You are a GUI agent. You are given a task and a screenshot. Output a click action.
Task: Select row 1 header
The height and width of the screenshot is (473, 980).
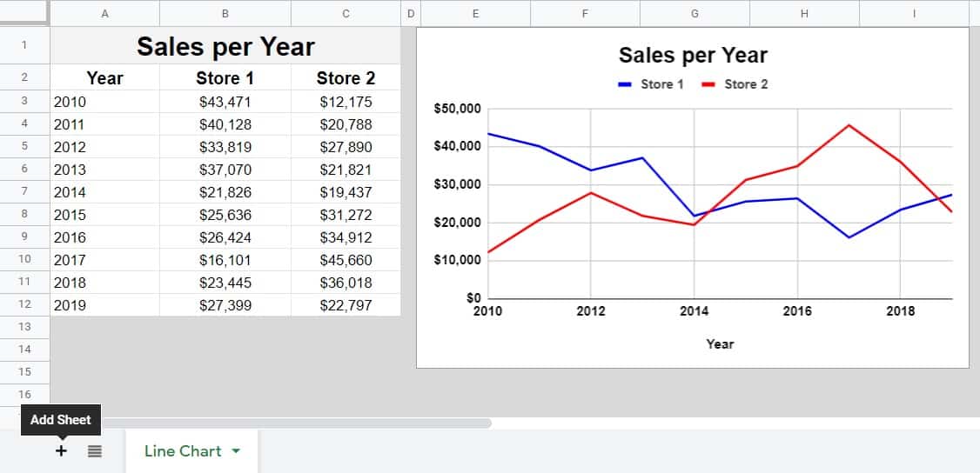pyautogui.click(x=24, y=45)
